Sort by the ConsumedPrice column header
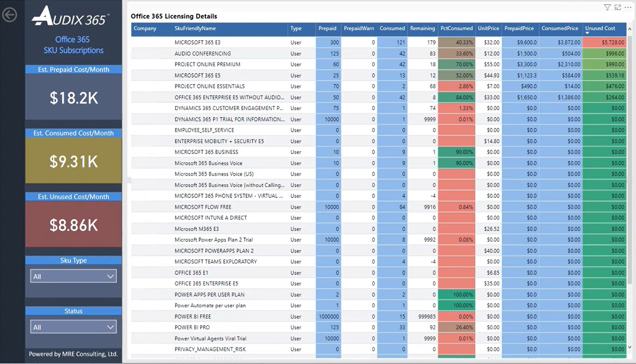This screenshot has height=364, width=636. (560, 29)
